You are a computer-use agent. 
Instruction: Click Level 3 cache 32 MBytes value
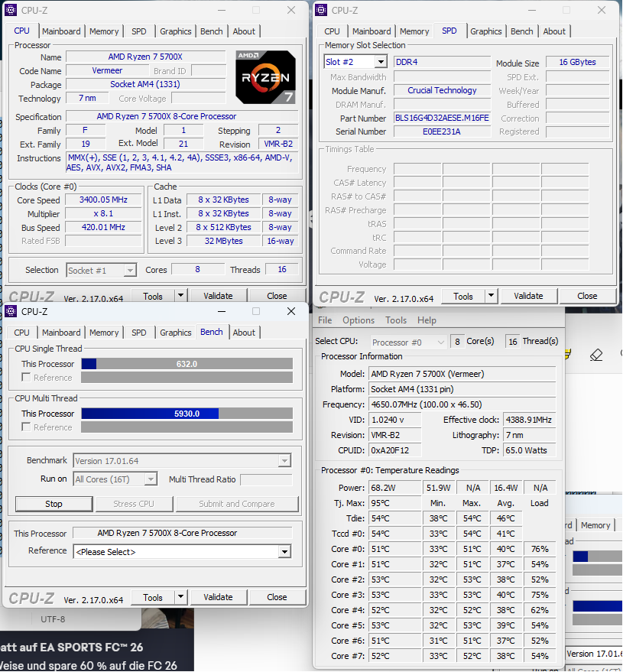click(224, 241)
